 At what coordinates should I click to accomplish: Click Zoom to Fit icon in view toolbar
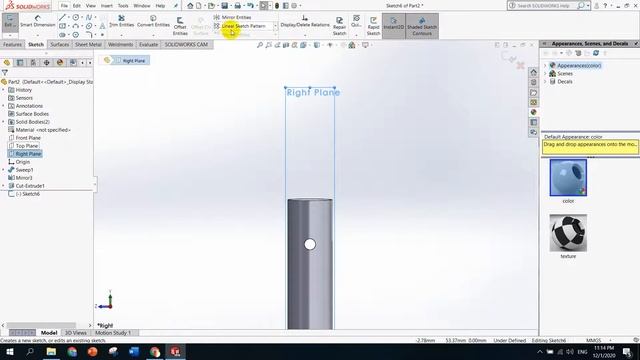[260, 45]
